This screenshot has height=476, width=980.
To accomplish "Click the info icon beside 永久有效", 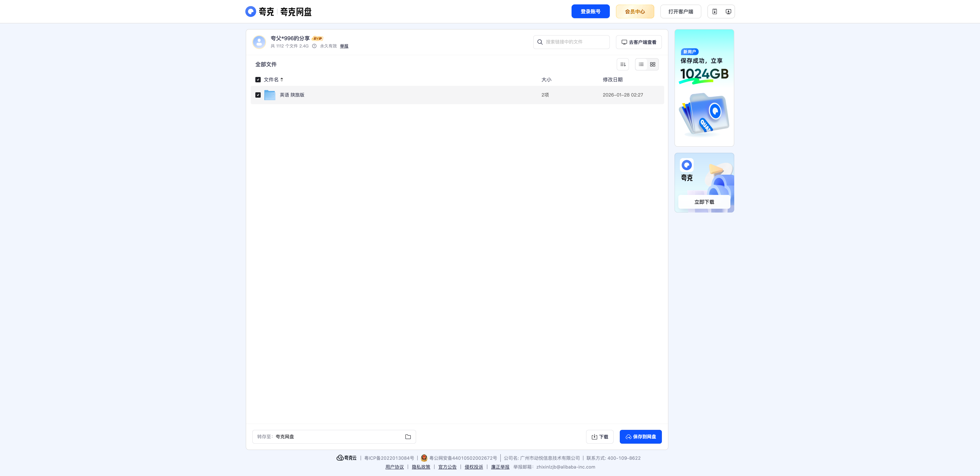I will 314,46.
